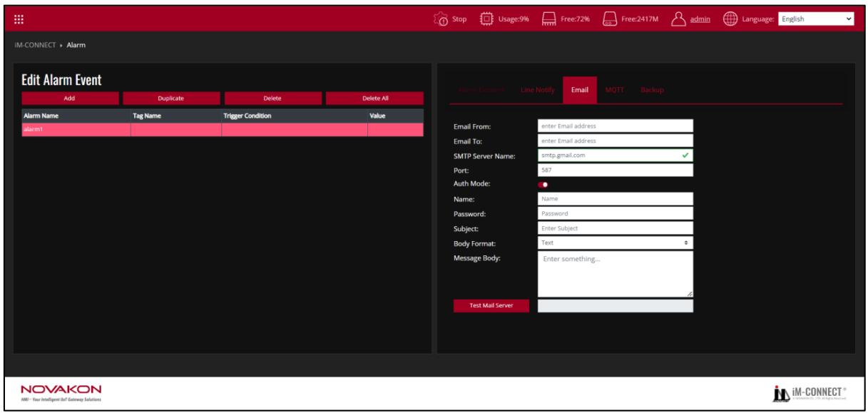868x413 pixels.
Task: Toggle the Auth Mode switch
Action: click(543, 185)
